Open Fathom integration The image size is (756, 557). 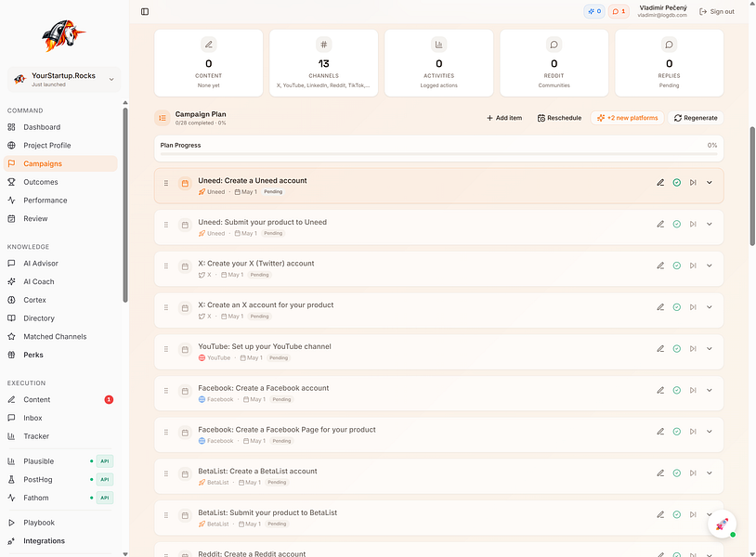tap(60, 499)
